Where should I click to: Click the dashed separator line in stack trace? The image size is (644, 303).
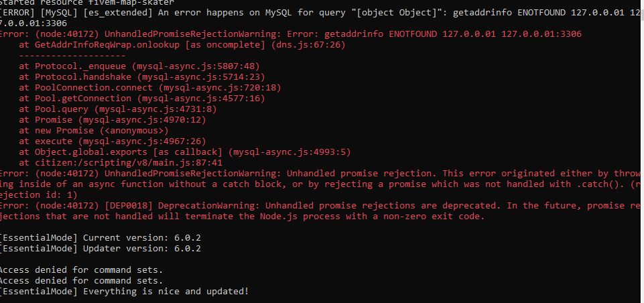(71, 56)
